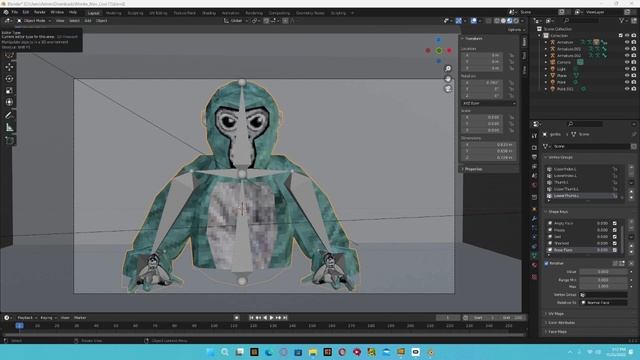
Task: Select the Scale tool in left toolbar
Action: point(9,90)
